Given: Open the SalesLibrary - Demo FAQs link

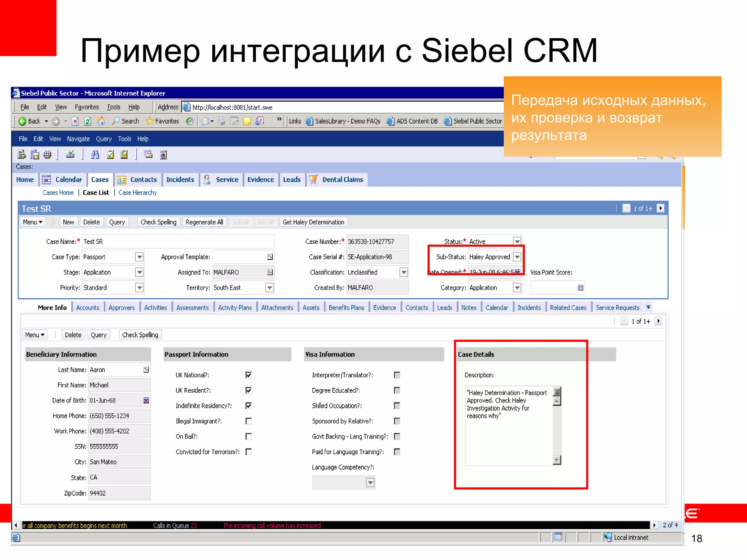Looking at the screenshot, I should point(343,121).
